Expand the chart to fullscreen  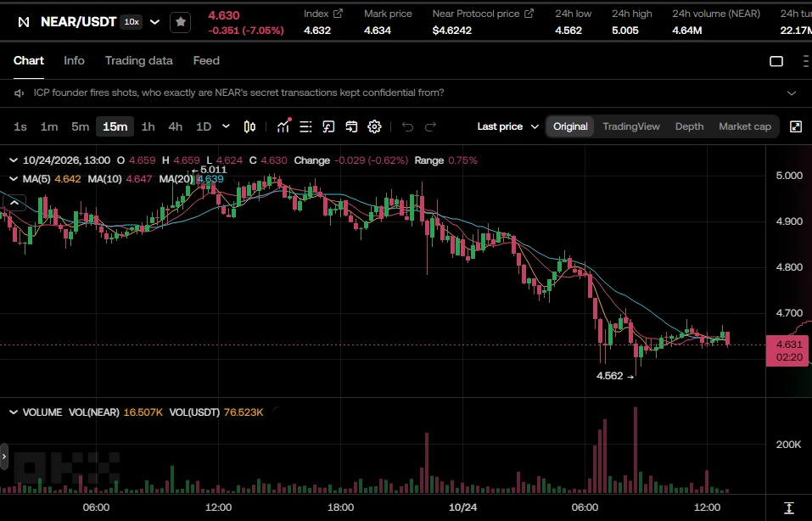(x=796, y=126)
